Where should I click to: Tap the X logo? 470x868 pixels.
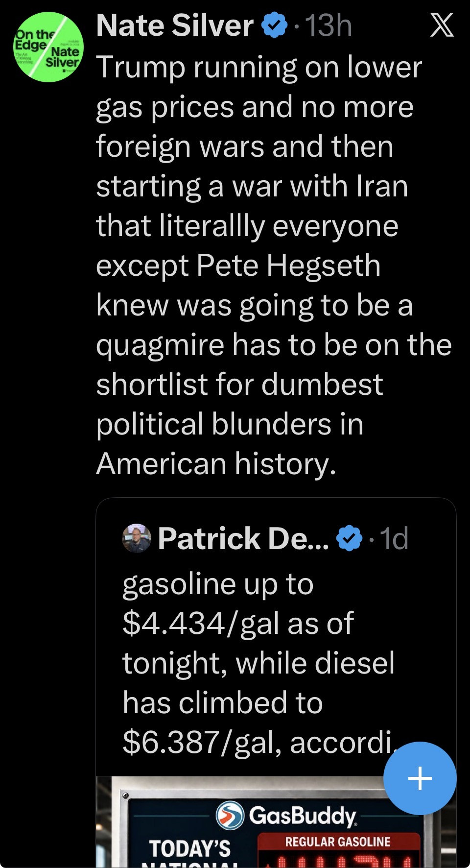pos(442,25)
